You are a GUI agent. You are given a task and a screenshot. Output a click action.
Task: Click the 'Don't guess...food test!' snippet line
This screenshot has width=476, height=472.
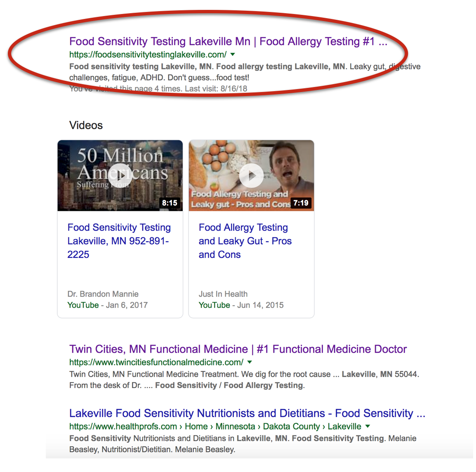(x=208, y=78)
